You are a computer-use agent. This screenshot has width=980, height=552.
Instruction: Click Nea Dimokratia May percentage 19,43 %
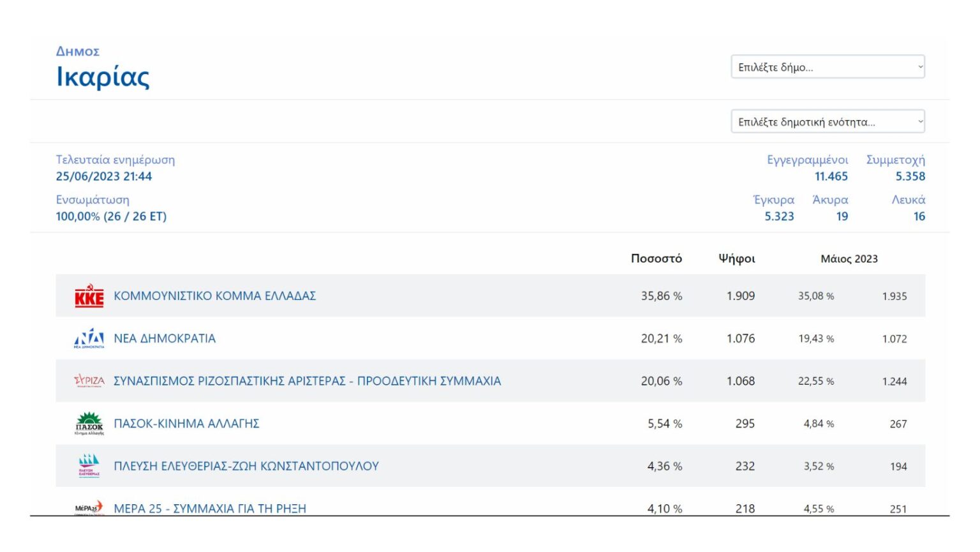click(x=816, y=339)
